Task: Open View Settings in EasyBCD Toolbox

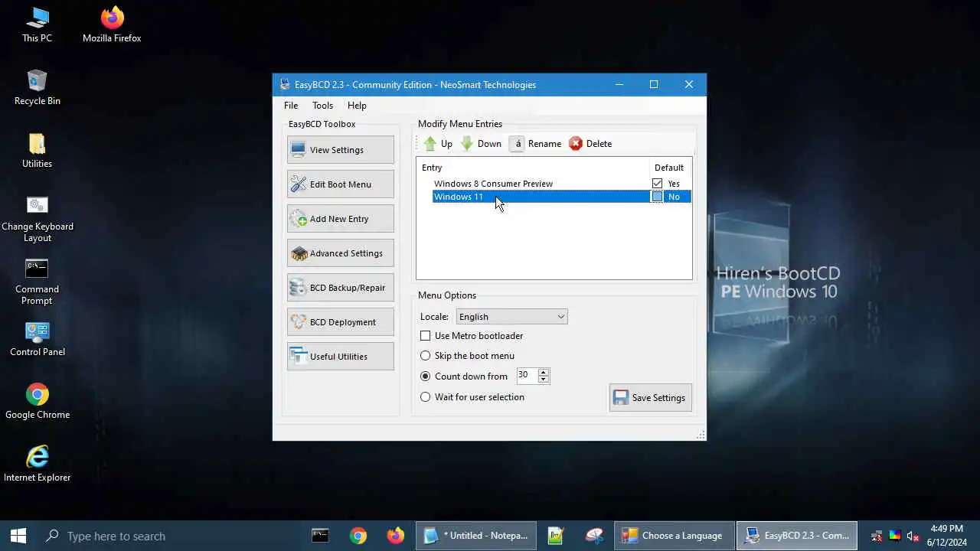Action: 341,150
